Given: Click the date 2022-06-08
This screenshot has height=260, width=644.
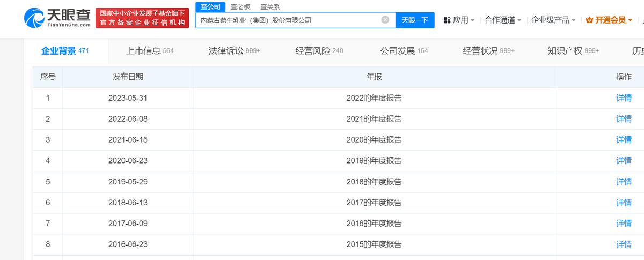Looking at the screenshot, I should [x=128, y=119].
